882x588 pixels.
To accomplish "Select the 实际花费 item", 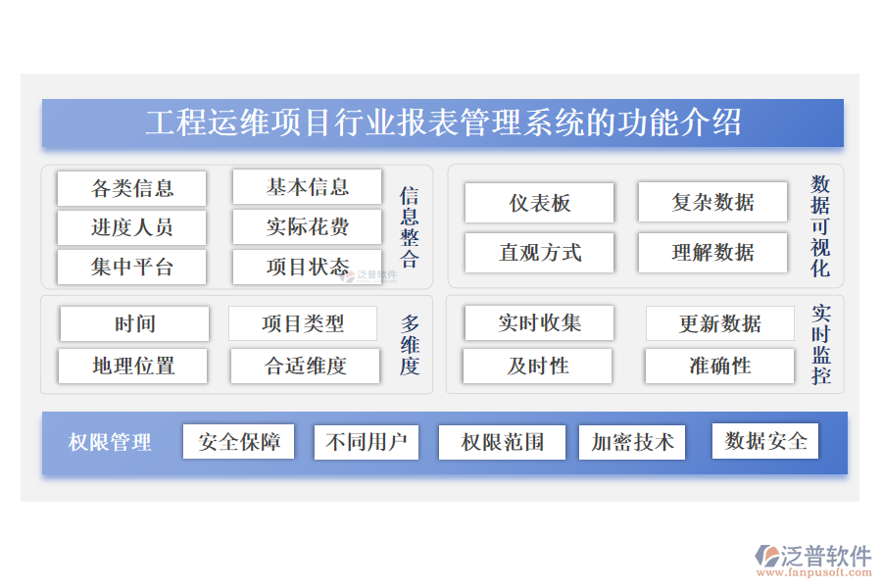I will point(307,227).
